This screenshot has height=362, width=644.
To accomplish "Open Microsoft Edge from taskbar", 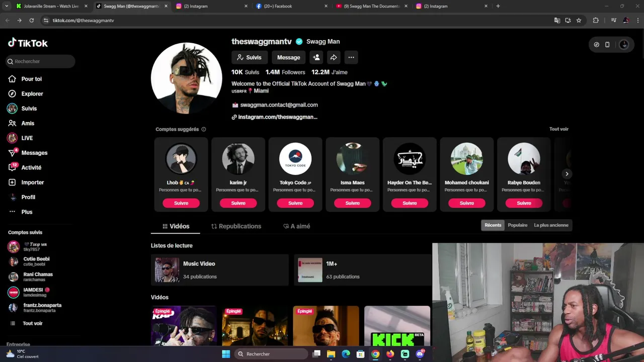I will (x=346, y=354).
